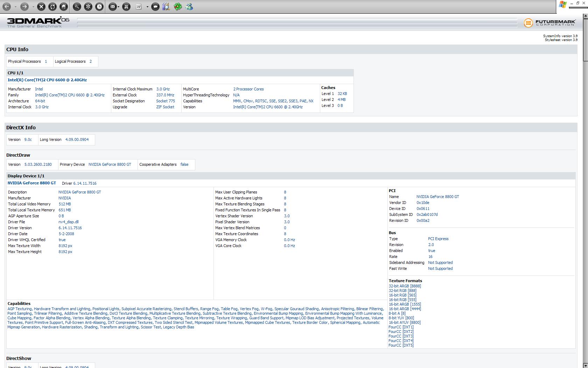Click the Vertex Shader Version value 3.0

[287, 216]
